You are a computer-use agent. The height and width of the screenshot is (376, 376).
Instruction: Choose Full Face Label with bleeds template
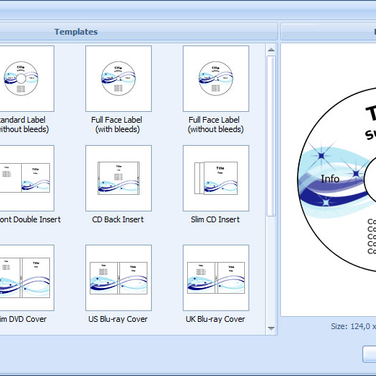118,79
